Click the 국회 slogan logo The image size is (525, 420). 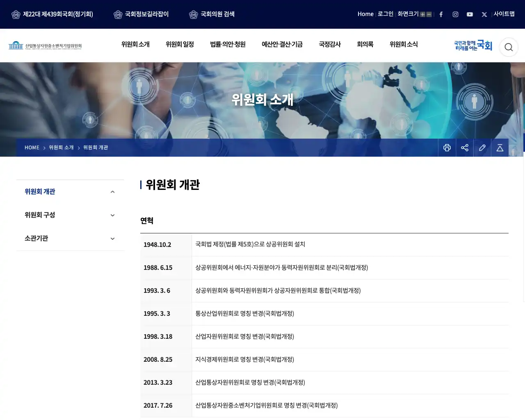[473, 46]
